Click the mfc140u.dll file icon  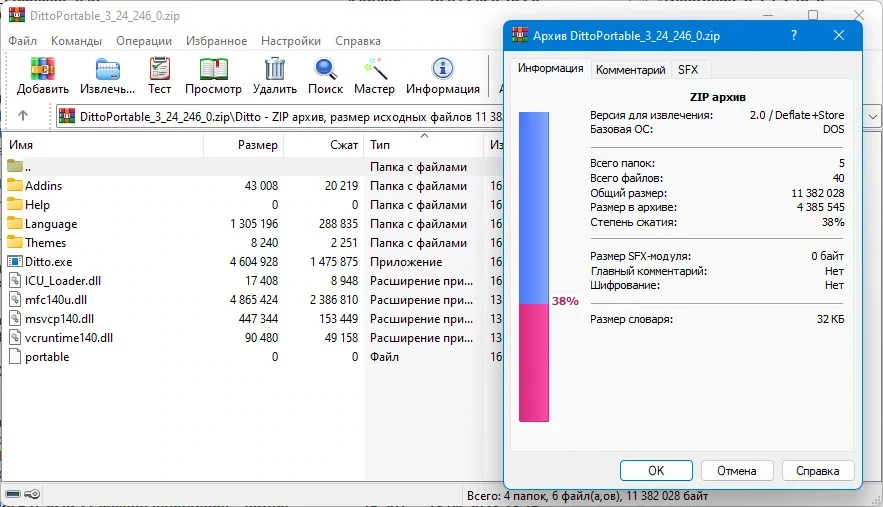tap(15, 300)
